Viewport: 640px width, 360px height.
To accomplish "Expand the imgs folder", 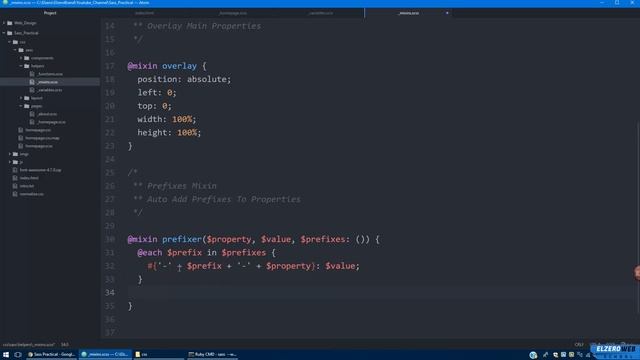I will pyautogui.click(x=10, y=154).
